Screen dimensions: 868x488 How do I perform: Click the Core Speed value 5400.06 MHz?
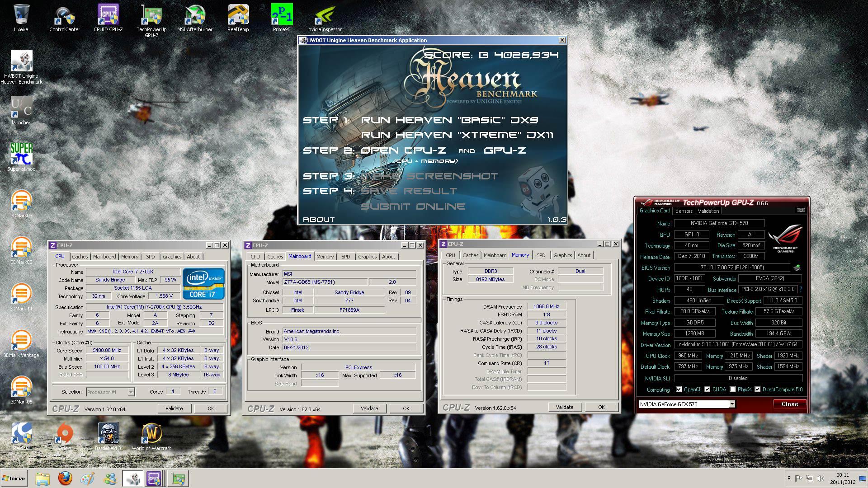107,350
